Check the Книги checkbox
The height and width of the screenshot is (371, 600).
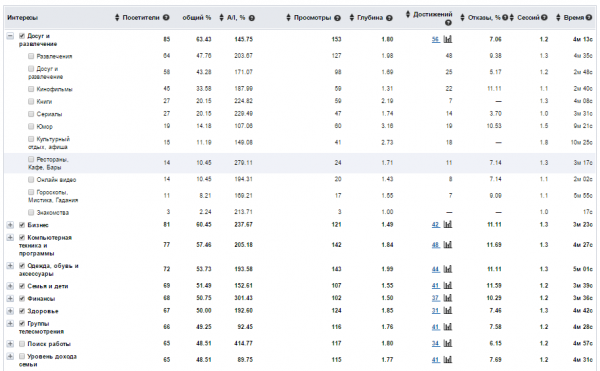[31, 101]
